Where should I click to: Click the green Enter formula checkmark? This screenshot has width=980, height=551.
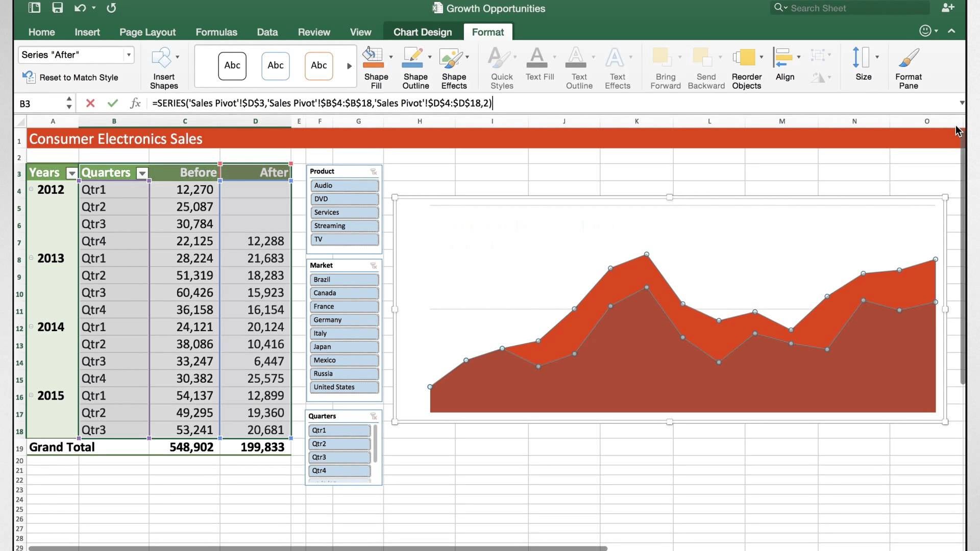(x=113, y=103)
